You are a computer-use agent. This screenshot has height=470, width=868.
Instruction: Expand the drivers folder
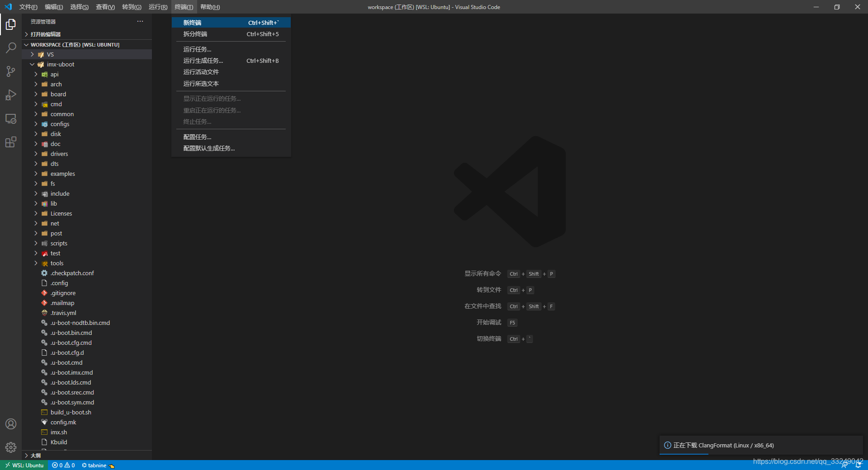pyautogui.click(x=87, y=154)
